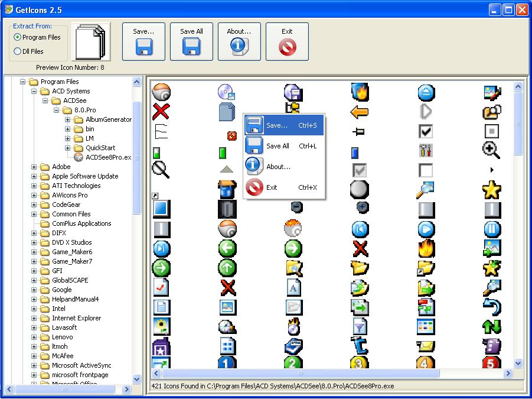
Task: Choose Exit in the context menu
Action: 284,187
